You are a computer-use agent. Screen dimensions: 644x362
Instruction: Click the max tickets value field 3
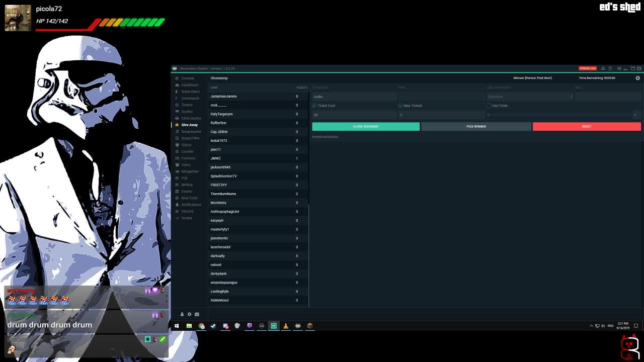441,115
